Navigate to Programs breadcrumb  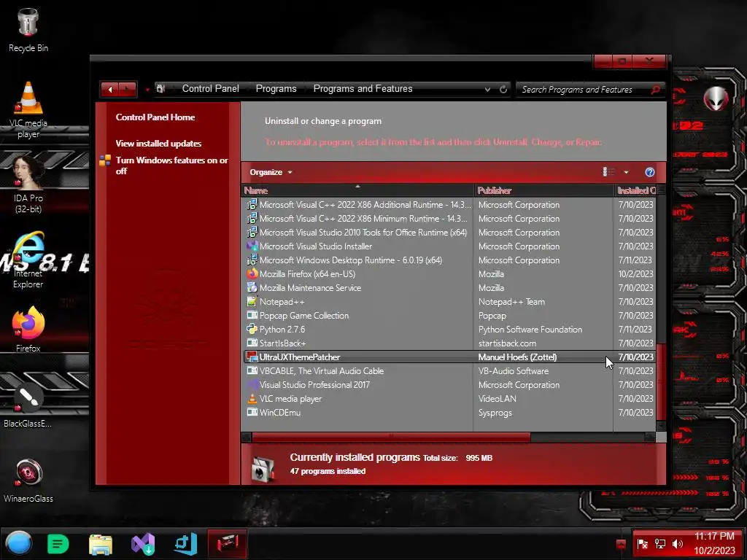coord(276,88)
